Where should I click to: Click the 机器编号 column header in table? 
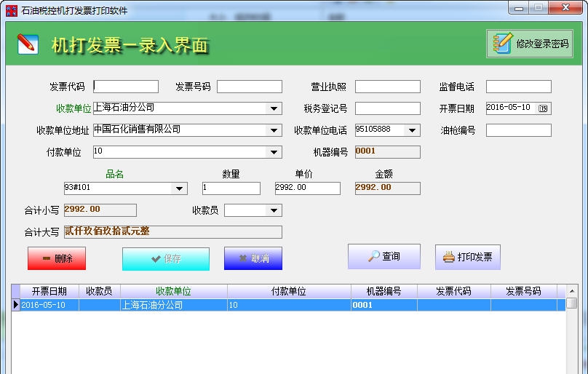click(x=384, y=291)
